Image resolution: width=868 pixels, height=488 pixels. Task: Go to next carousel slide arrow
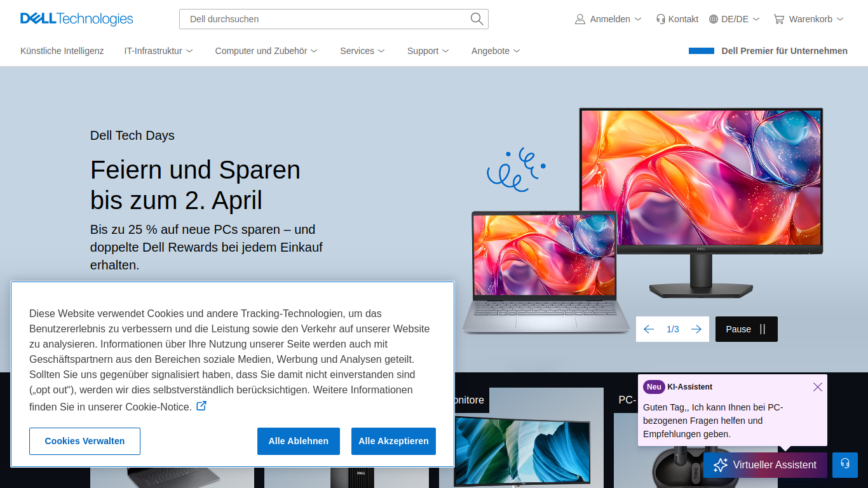[696, 329]
